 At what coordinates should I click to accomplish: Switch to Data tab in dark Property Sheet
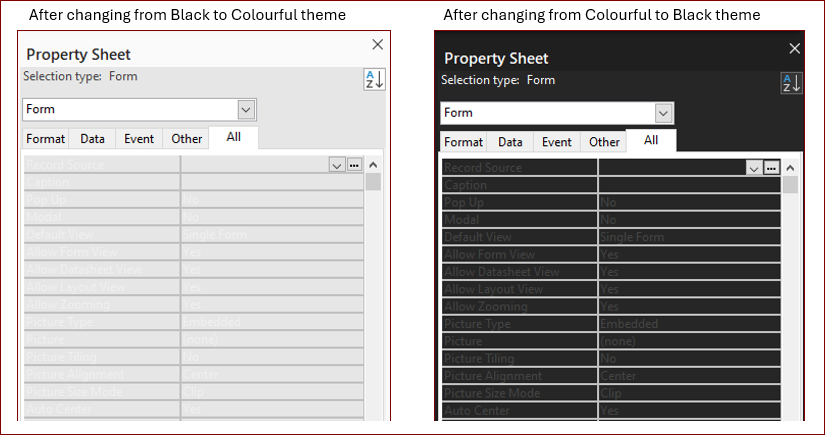point(510,142)
